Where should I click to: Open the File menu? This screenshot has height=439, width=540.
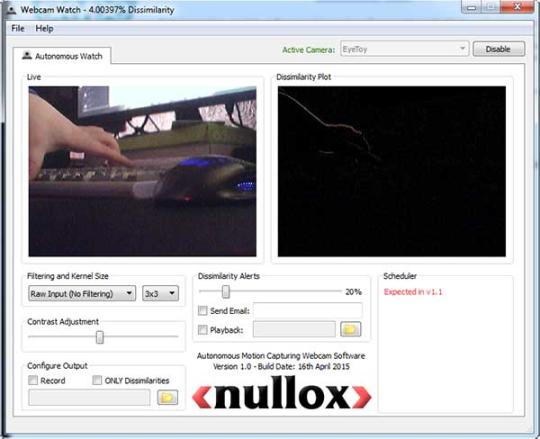click(x=18, y=29)
